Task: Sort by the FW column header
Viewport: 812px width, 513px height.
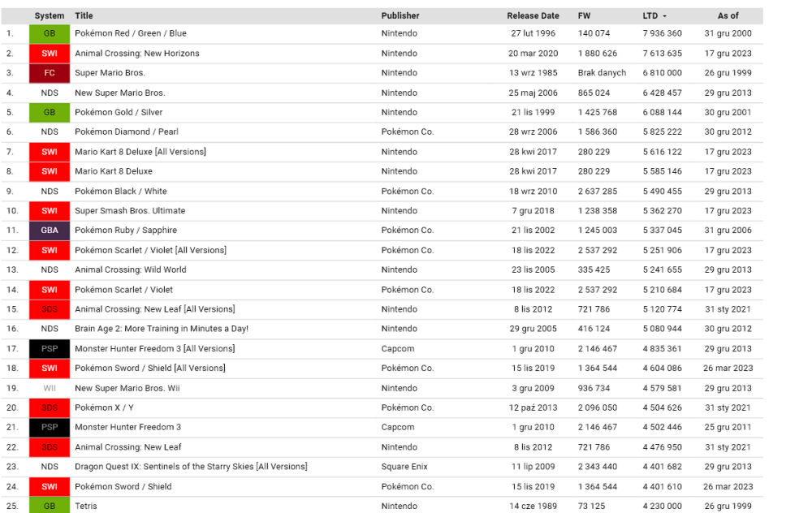Action: pos(584,15)
